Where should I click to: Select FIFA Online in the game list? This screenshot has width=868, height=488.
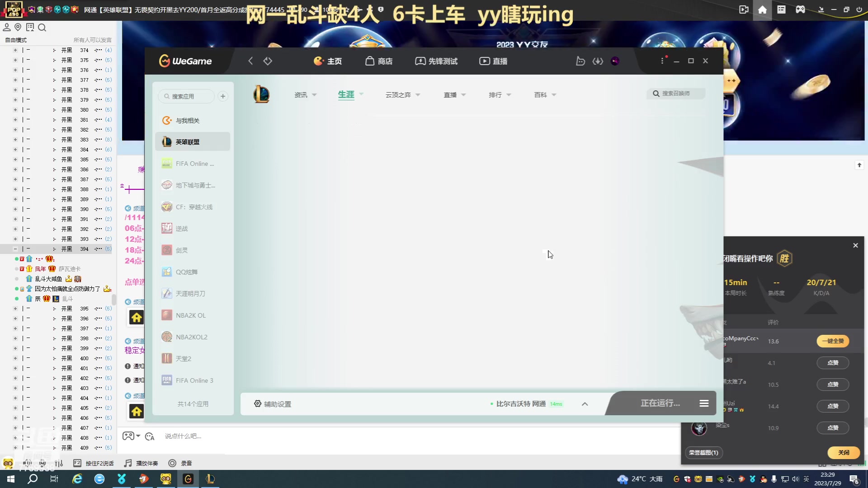point(193,164)
